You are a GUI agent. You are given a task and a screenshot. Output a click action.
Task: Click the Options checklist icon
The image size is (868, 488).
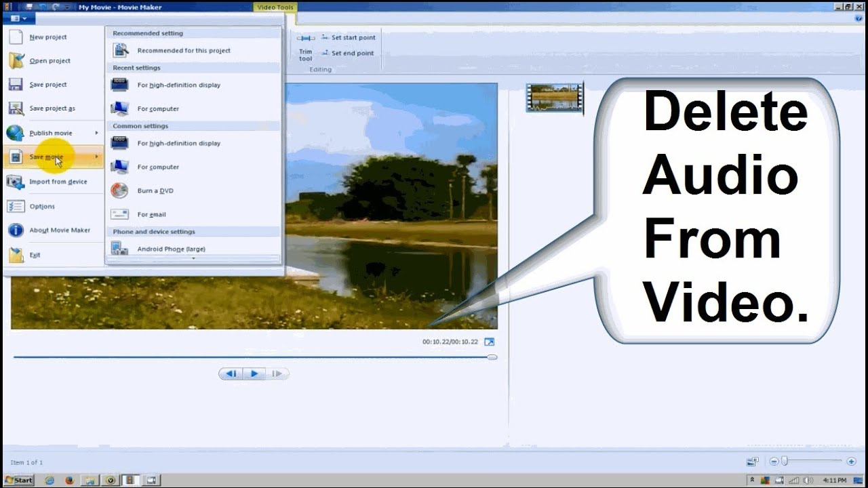pos(16,206)
